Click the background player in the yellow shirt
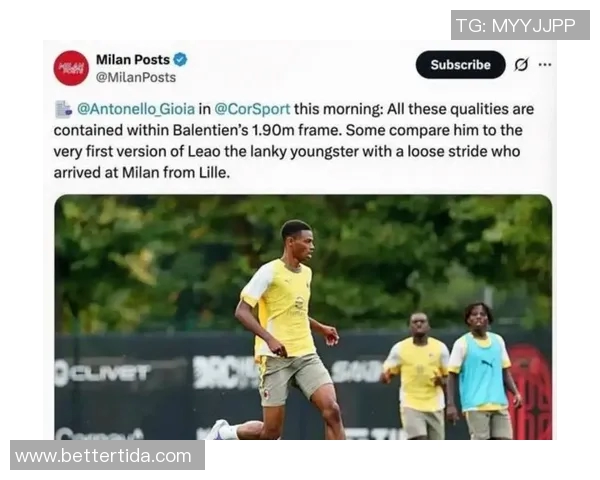Viewport: 600px width, 480px height. click(419, 376)
